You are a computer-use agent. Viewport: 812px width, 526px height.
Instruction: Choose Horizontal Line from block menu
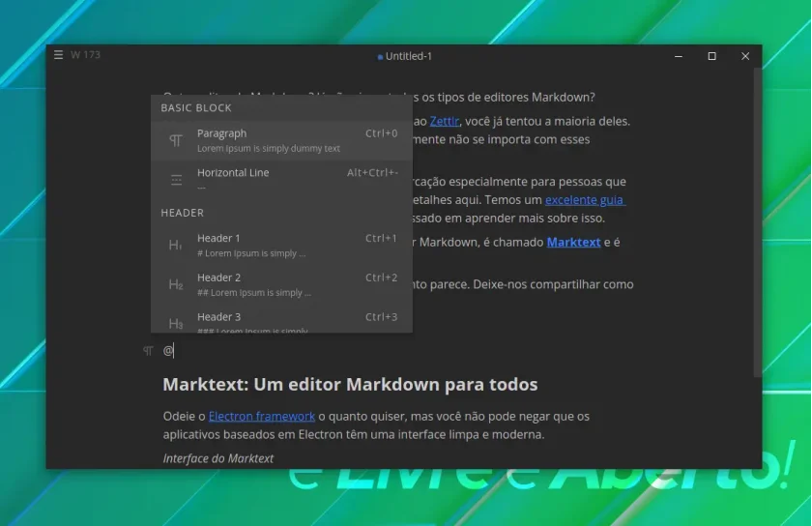click(x=281, y=179)
